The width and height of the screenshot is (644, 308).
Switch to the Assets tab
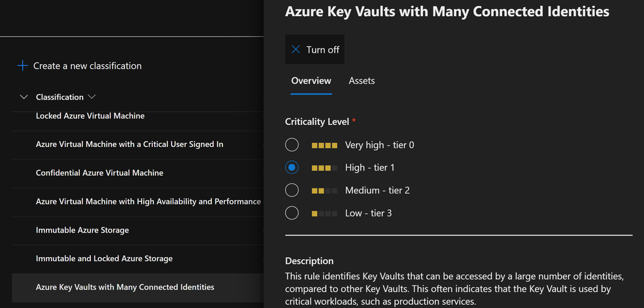362,81
